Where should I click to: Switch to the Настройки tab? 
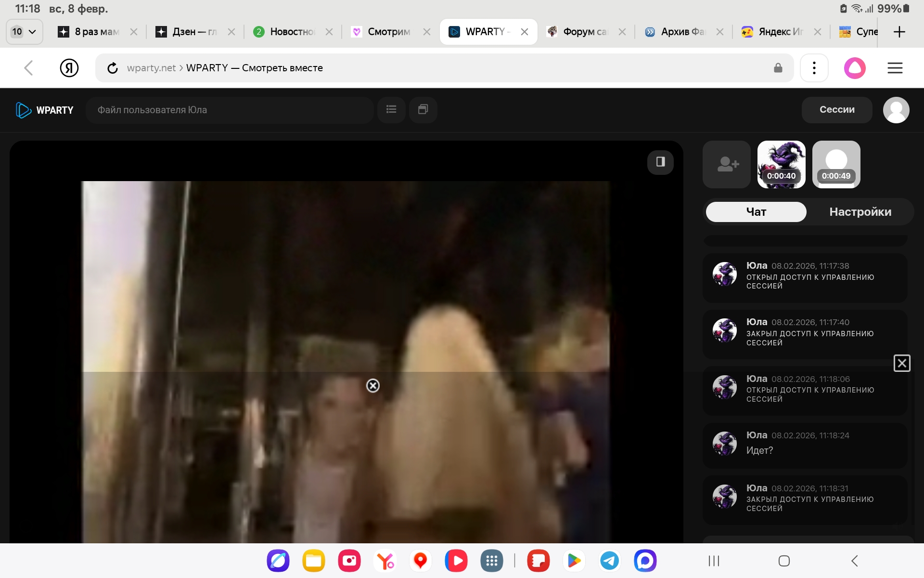point(860,212)
